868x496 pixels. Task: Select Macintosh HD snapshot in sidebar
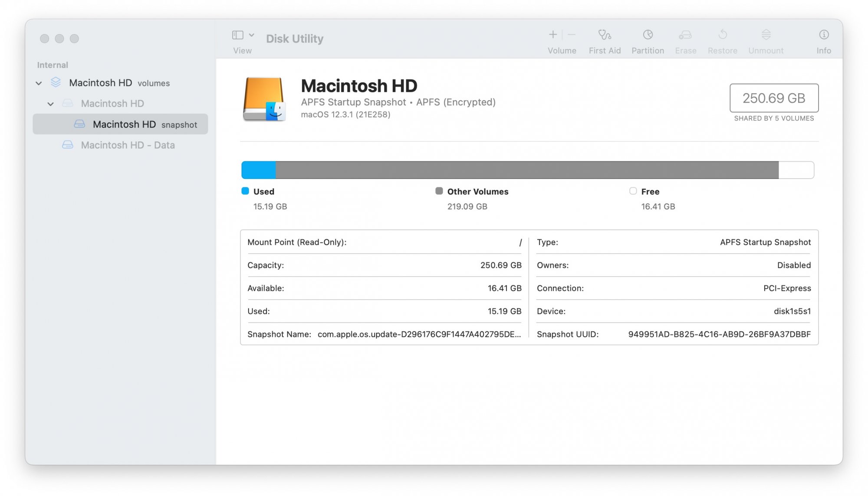(120, 124)
